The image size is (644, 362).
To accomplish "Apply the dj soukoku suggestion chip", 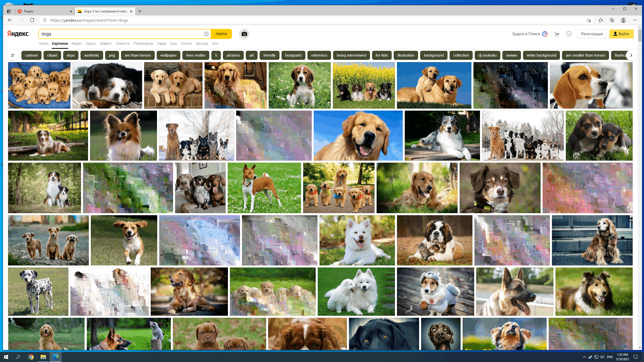I will click(x=488, y=55).
